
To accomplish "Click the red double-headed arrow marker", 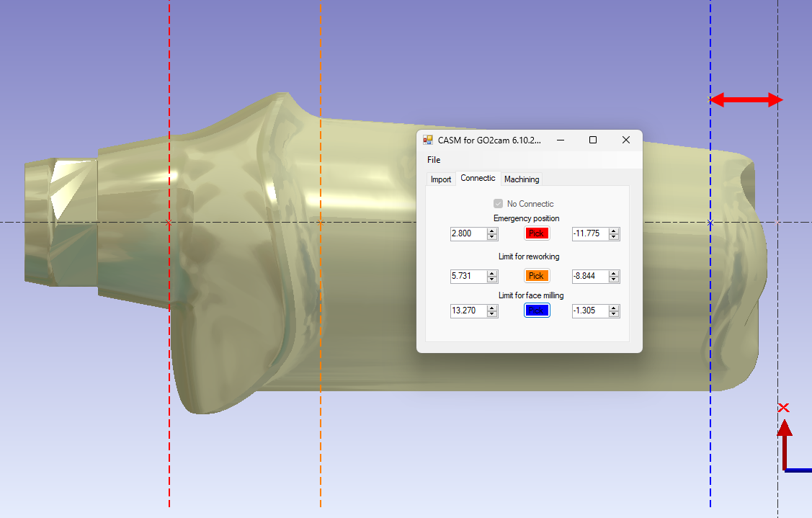I will pos(746,100).
